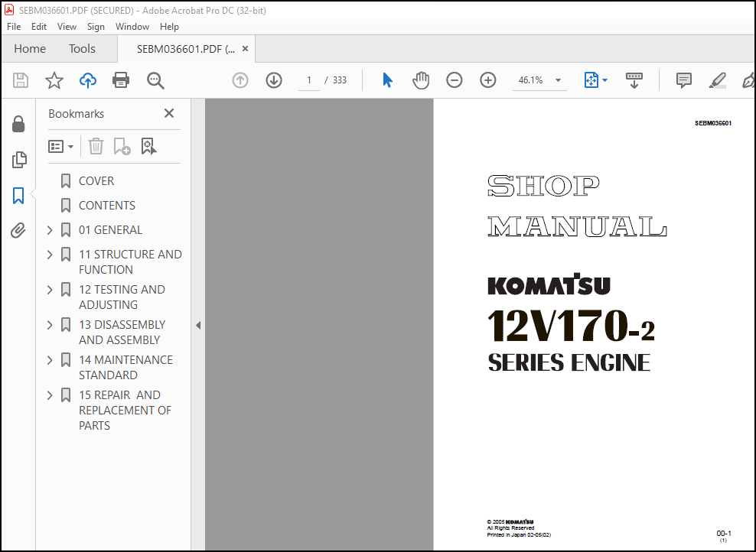Viewport: 756px width, 552px height.
Task: Collapse the navigation pane with the arrow
Action: pos(198,325)
